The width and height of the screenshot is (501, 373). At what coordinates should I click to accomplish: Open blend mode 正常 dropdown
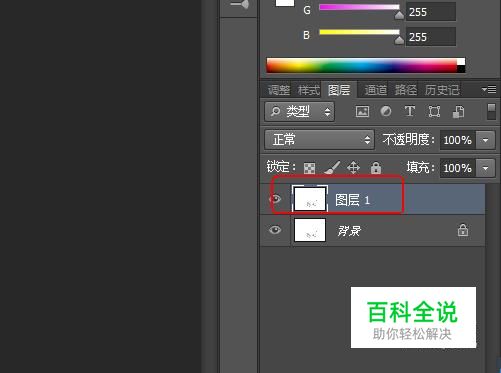pos(319,139)
